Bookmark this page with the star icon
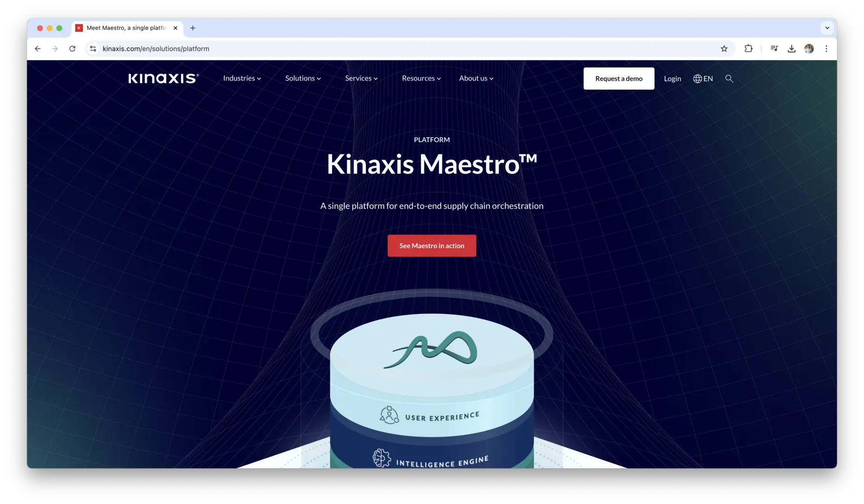 click(724, 49)
